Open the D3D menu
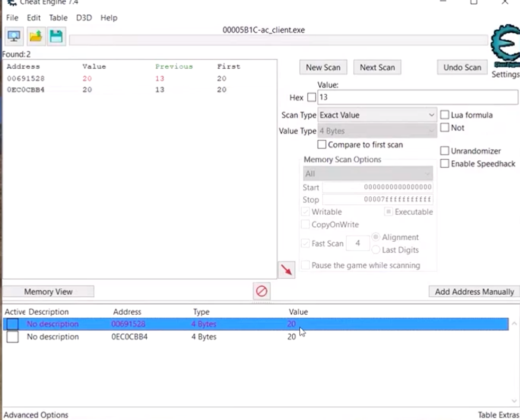Screen dimensions: 520x420 pos(84,17)
